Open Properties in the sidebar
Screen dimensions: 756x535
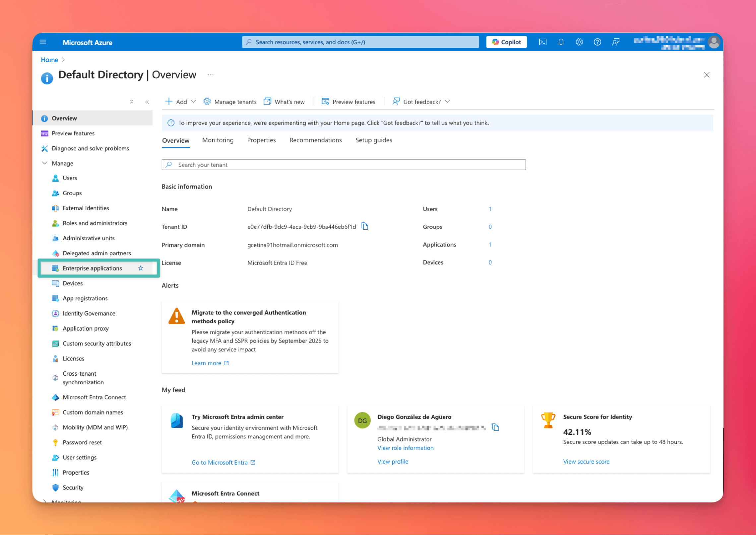click(76, 472)
